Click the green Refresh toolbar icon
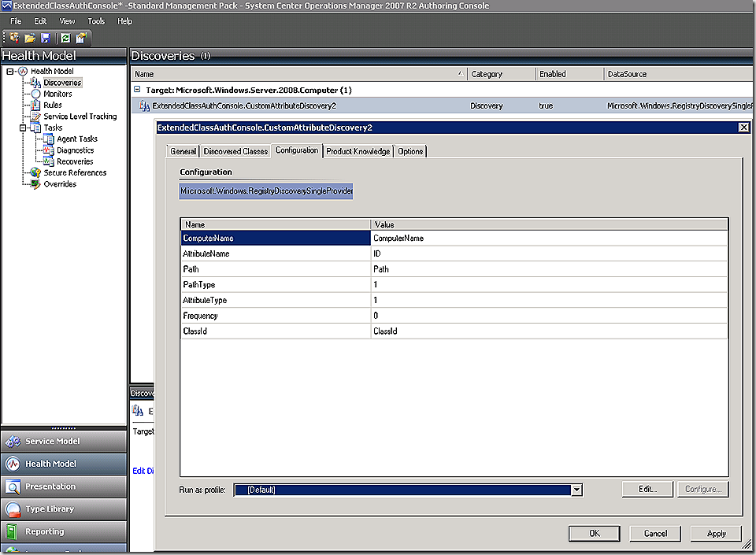The height and width of the screenshot is (555, 756). pyautogui.click(x=65, y=38)
